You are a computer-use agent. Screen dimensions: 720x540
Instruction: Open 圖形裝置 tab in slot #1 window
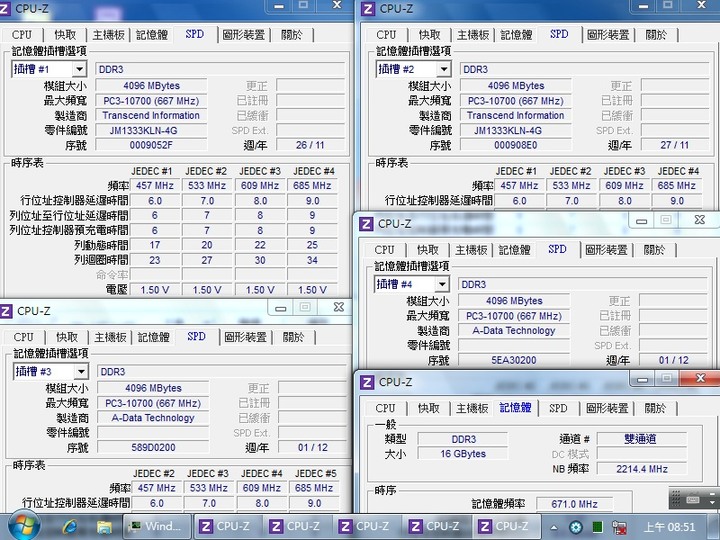click(244, 35)
